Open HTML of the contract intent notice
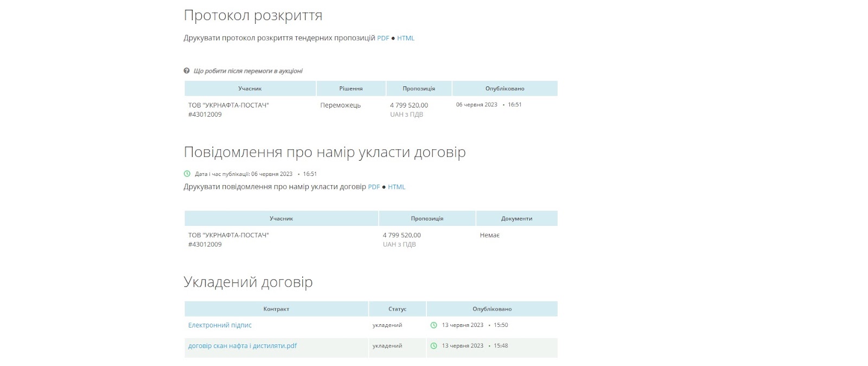 [397, 187]
